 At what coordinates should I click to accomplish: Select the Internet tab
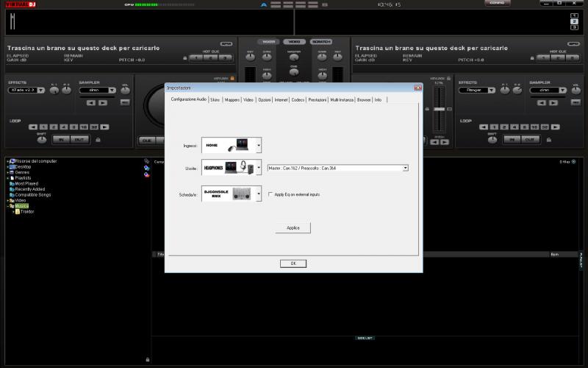coord(281,100)
